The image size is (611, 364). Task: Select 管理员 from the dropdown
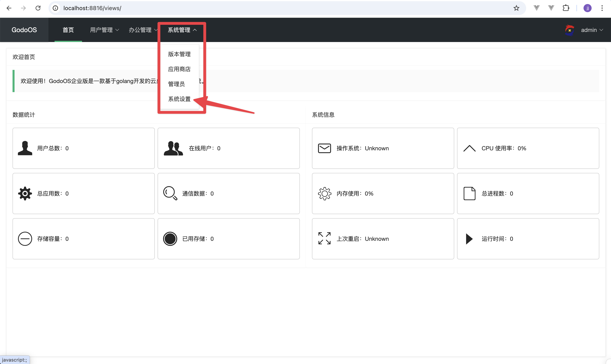pos(176,84)
